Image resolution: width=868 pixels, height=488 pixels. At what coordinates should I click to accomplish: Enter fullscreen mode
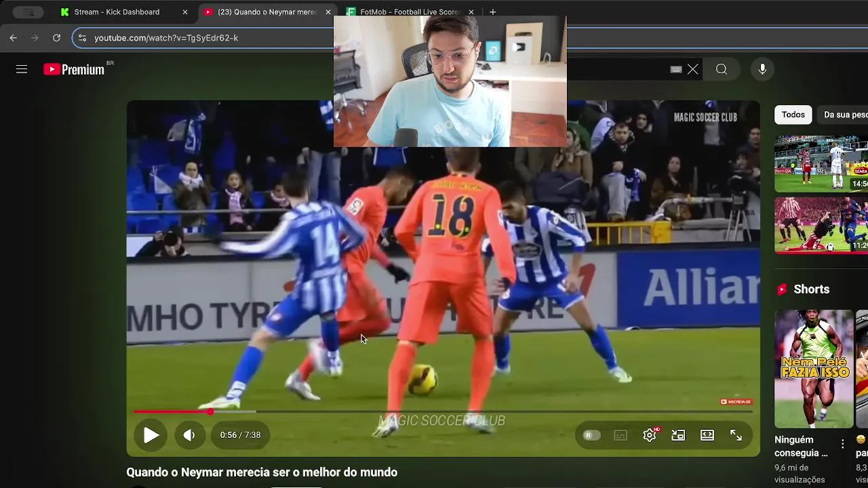(736, 435)
